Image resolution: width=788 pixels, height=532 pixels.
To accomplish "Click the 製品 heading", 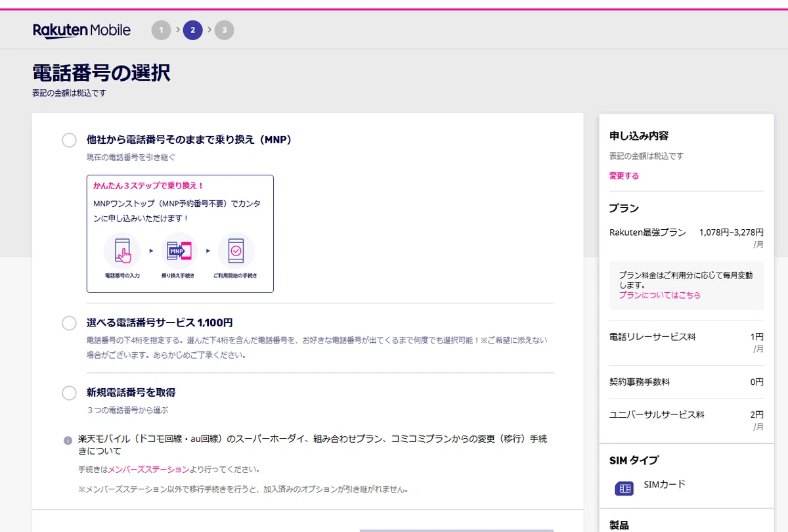I will pos(619,525).
